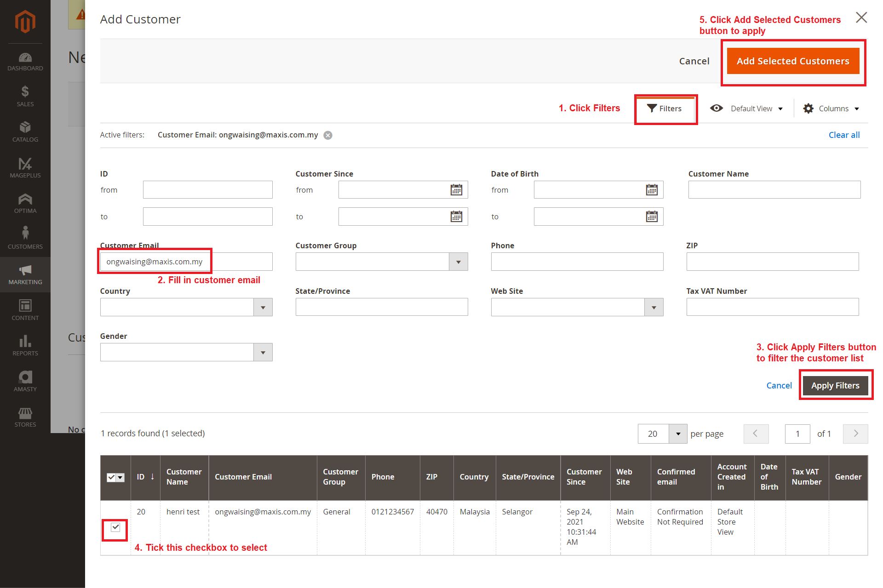
Task: Click the Clear all link
Action: [x=844, y=135]
